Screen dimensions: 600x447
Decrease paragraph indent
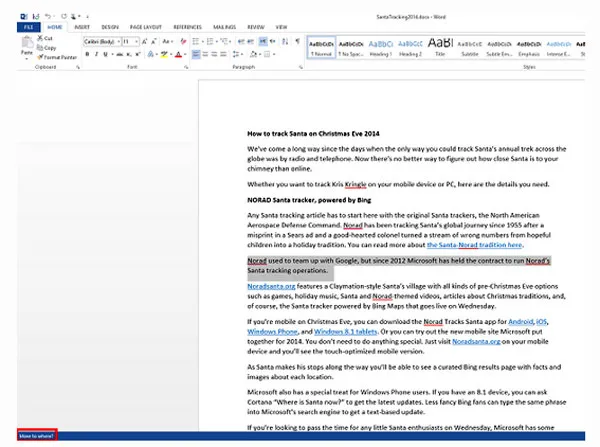[x=241, y=41]
